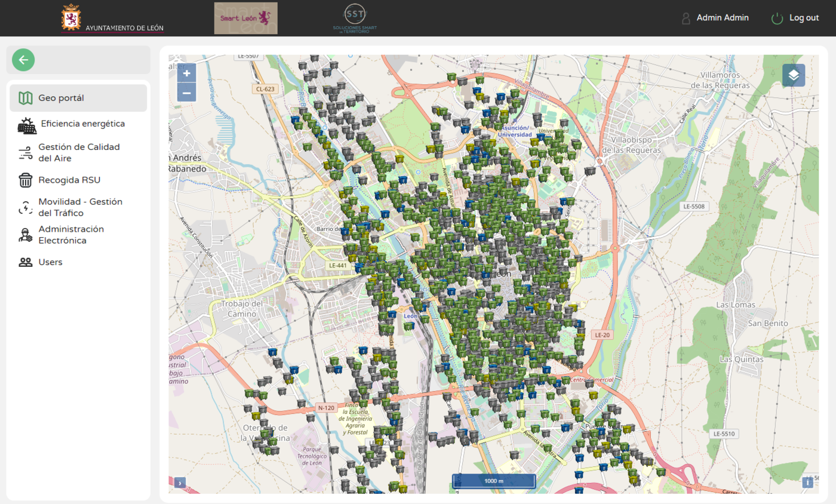Click the N-120 road shield

(x=326, y=408)
